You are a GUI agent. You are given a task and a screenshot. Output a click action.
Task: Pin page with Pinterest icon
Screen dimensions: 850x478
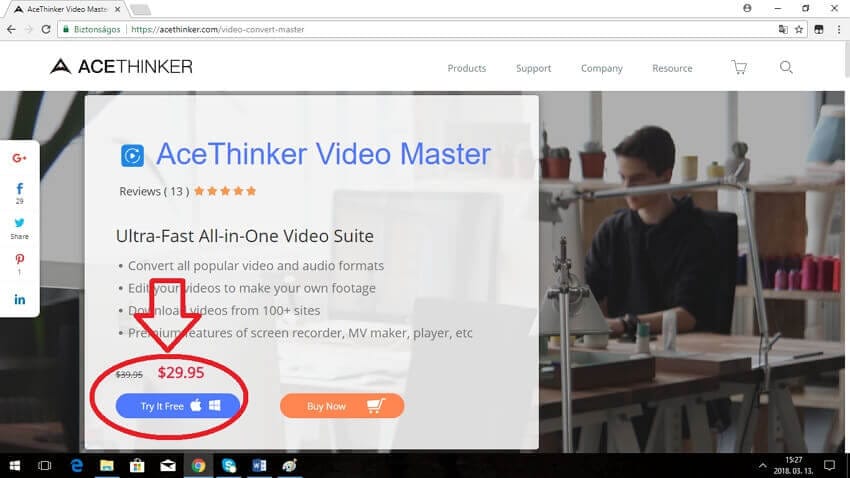[x=20, y=259]
